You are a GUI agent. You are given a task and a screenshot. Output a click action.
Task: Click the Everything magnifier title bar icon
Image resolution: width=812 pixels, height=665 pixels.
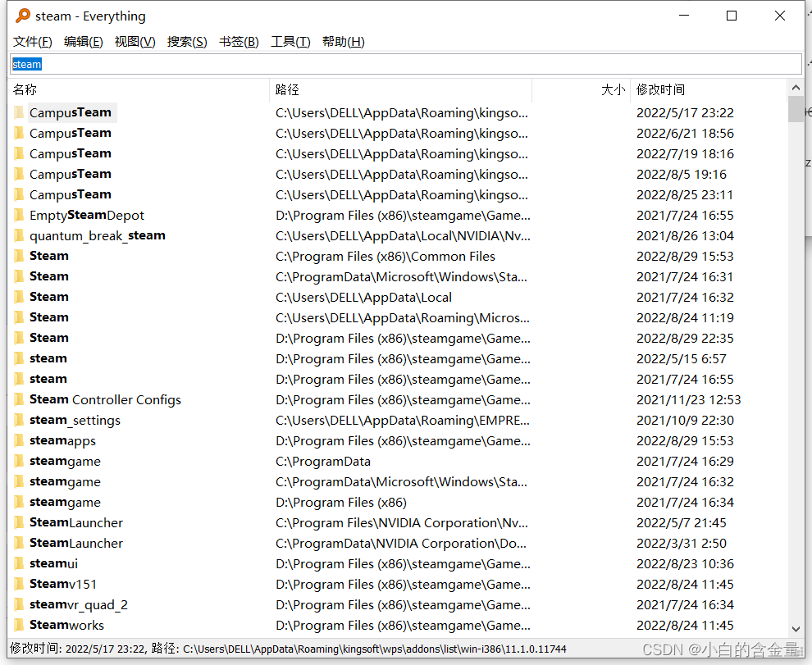tap(23, 16)
